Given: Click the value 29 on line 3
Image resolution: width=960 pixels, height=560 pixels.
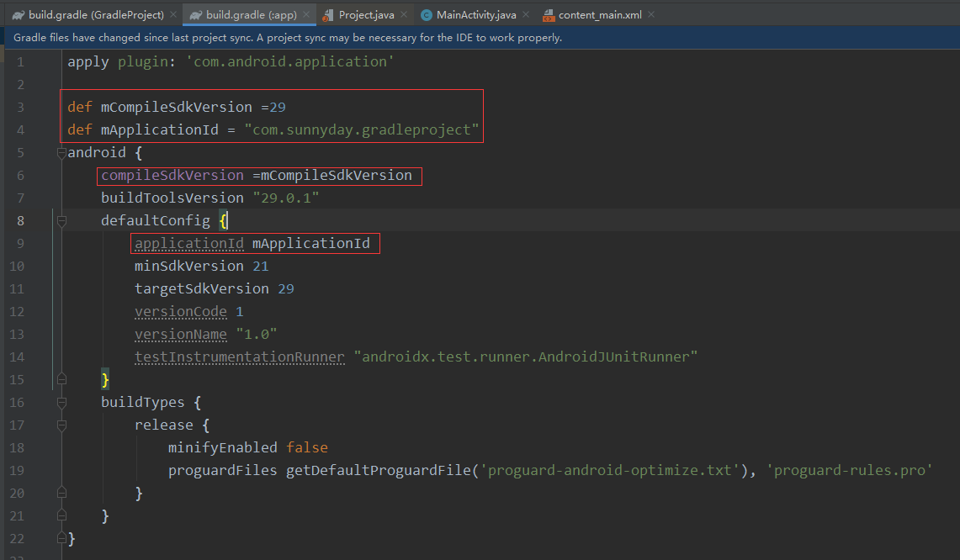Looking at the screenshot, I should pyautogui.click(x=278, y=107).
